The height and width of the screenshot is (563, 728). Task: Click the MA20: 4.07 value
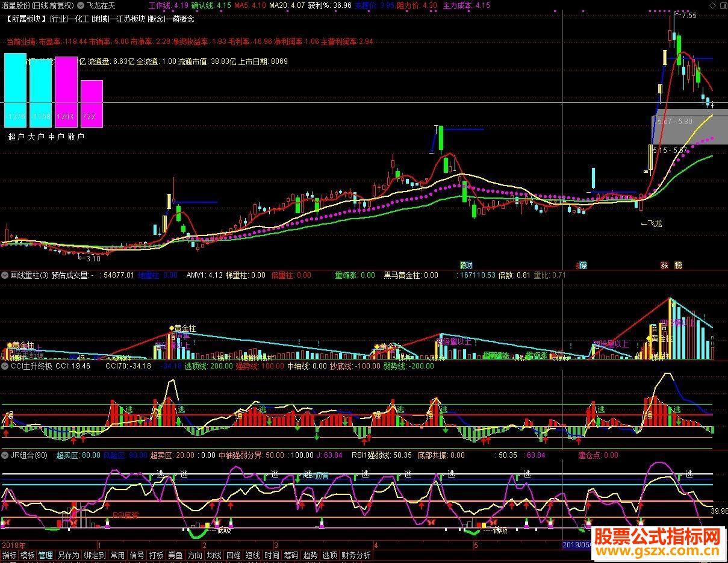287,5
